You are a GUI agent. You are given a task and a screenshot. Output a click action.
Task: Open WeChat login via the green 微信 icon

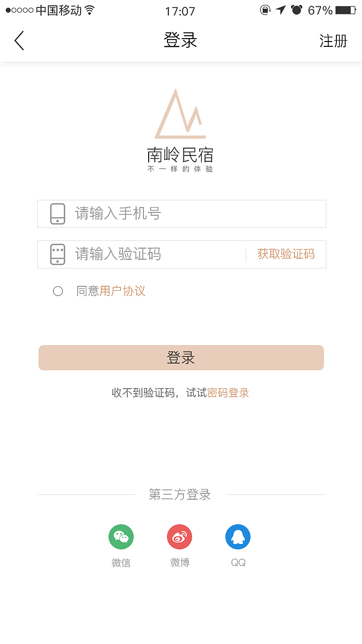[x=121, y=536]
